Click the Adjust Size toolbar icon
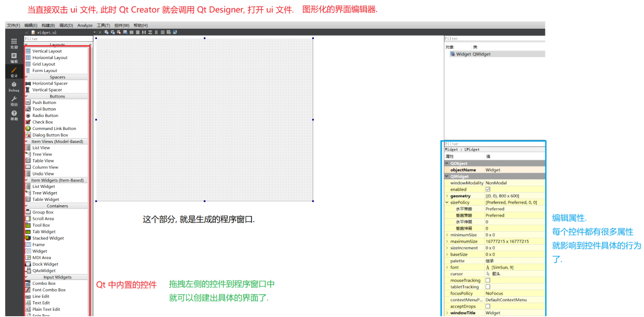 point(175,32)
